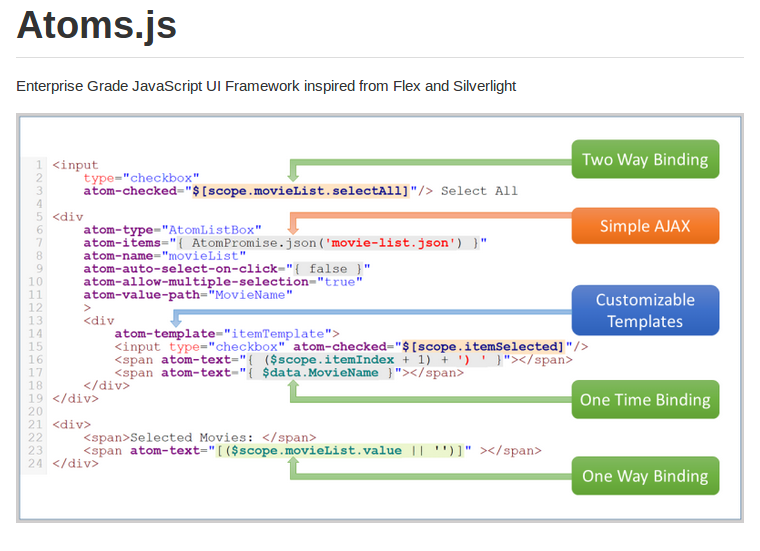The height and width of the screenshot is (551, 760).
Task: Click line number 10 in gutter
Action: (x=35, y=282)
